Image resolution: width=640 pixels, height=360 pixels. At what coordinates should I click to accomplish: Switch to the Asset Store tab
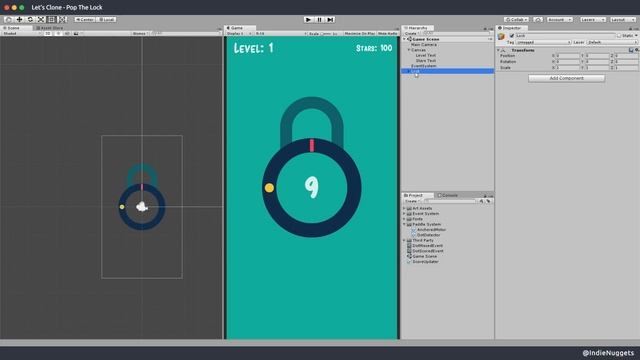pos(50,28)
